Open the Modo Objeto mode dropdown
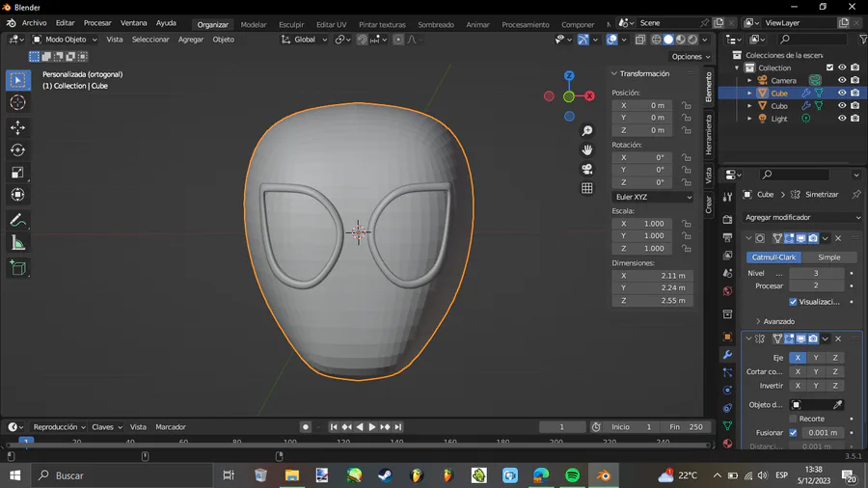 tap(65, 40)
